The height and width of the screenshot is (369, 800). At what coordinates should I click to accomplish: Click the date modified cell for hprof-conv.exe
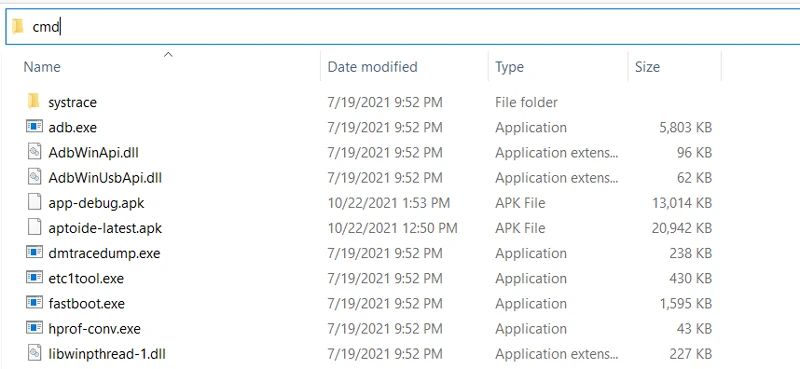pos(385,329)
